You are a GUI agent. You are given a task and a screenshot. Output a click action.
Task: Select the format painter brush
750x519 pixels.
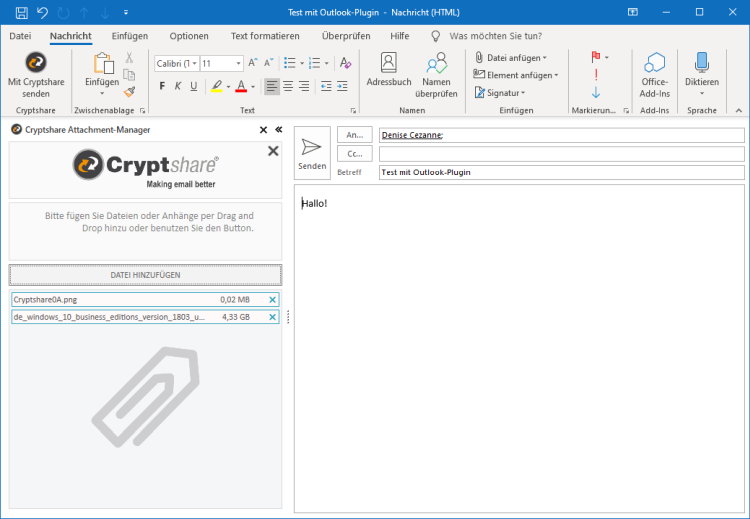click(x=129, y=91)
